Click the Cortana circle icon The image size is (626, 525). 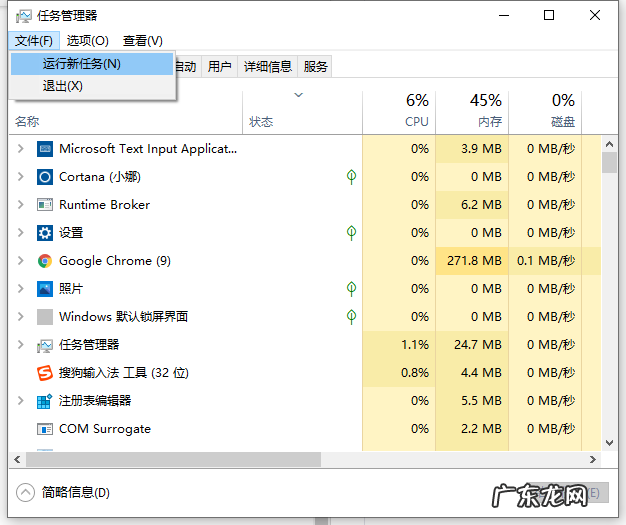click(45, 177)
